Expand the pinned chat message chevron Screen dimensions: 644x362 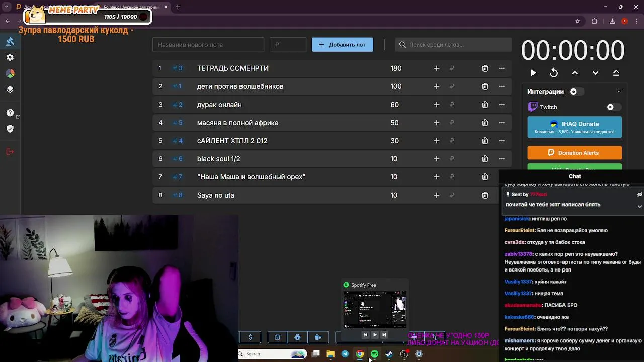click(640, 206)
